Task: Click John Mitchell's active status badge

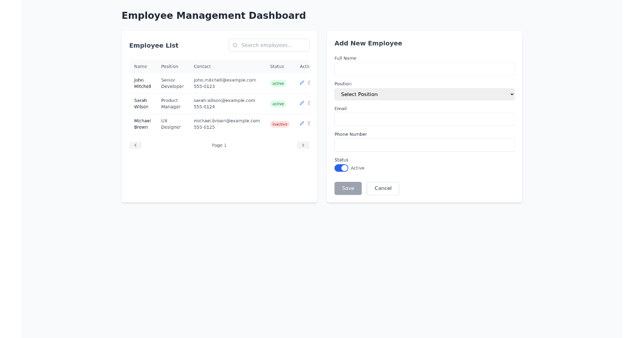Action: 278,83
